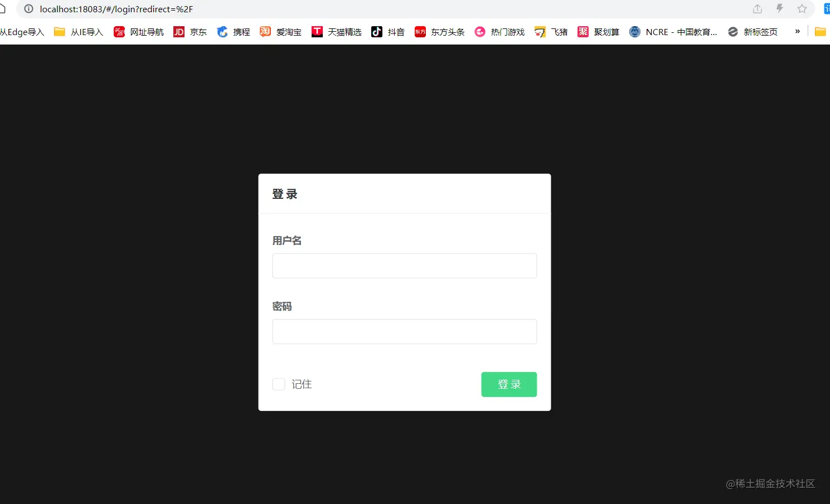Click the 热门游戏 bookmark icon
Image resolution: width=830 pixels, height=504 pixels.
[480, 32]
